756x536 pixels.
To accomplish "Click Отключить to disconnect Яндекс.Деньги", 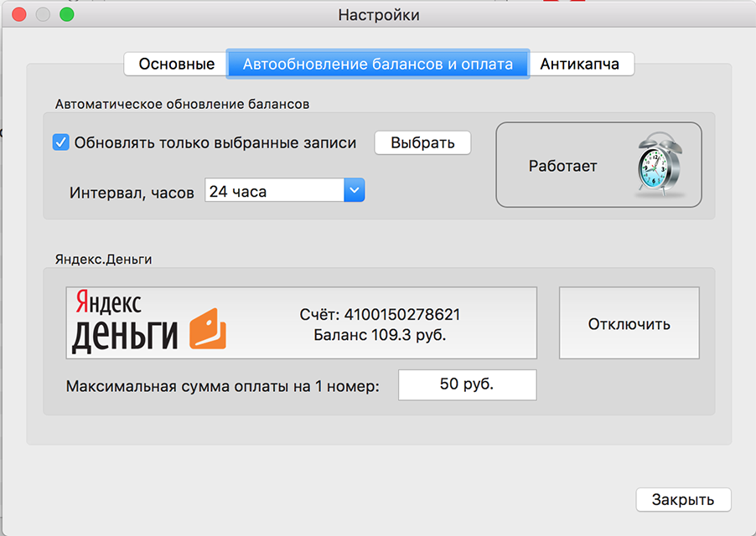I will [629, 322].
